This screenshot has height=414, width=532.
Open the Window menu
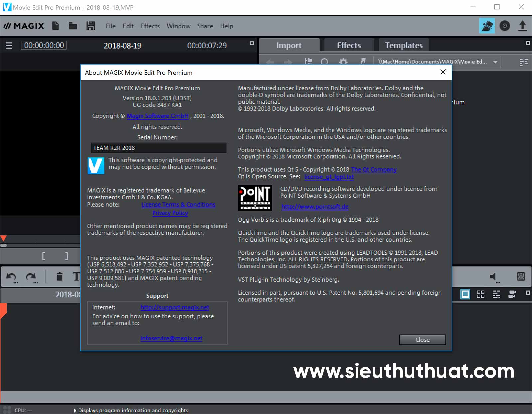click(x=179, y=26)
